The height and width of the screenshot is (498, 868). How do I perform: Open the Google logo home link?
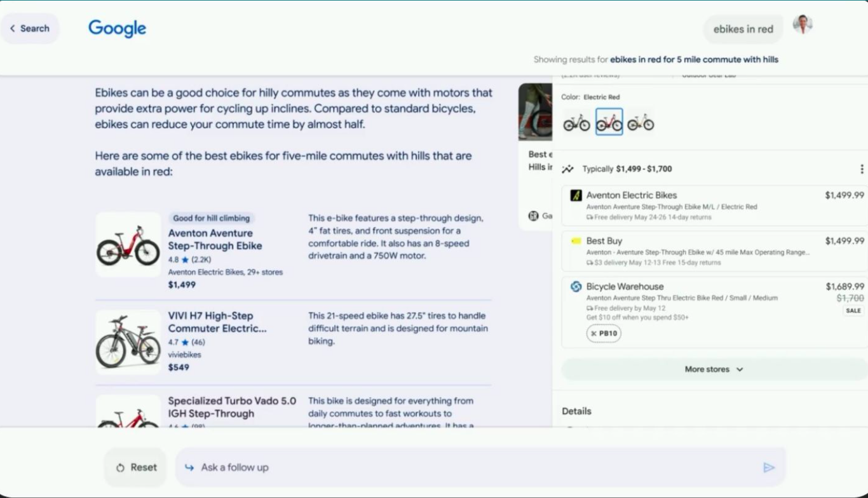[118, 29]
